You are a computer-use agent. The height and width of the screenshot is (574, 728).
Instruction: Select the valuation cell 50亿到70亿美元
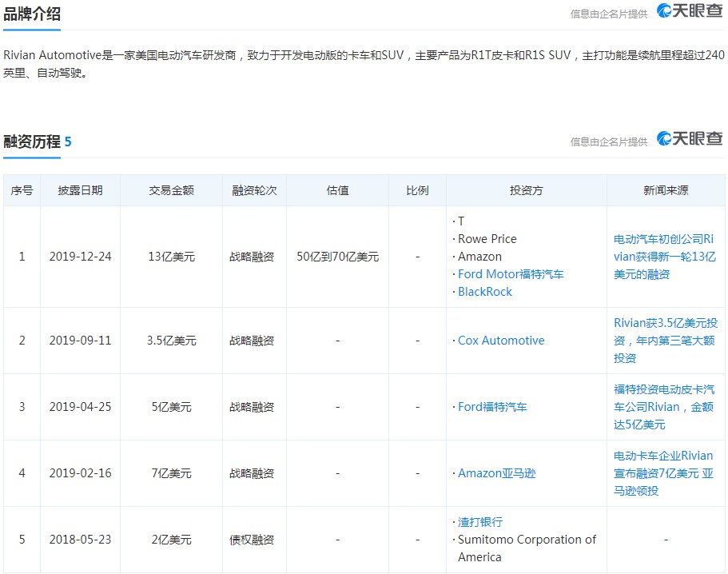337,257
